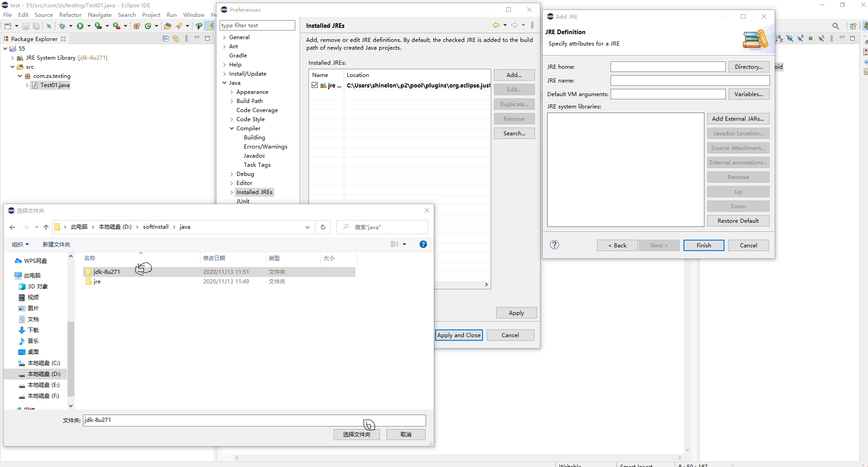Click the Debug bug icon in toolbar
The height and width of the screenshot is (467, 868).
[x=62, y=26]
